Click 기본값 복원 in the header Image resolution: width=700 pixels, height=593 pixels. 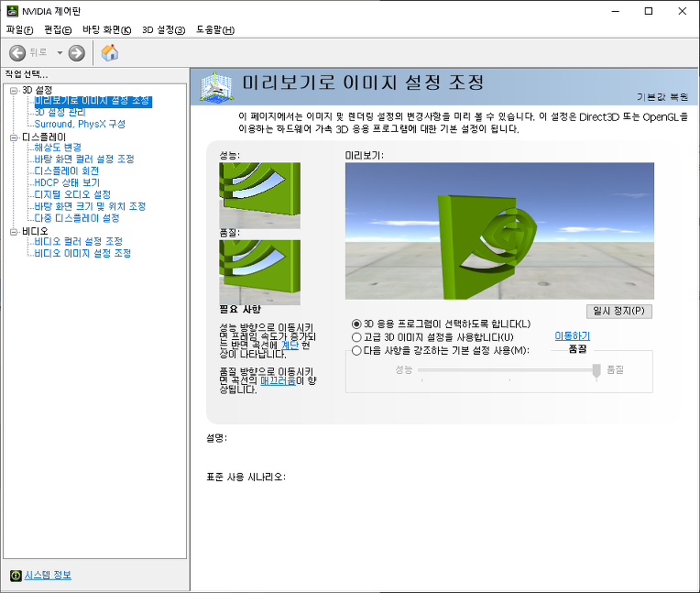click(x=662, y=97)
